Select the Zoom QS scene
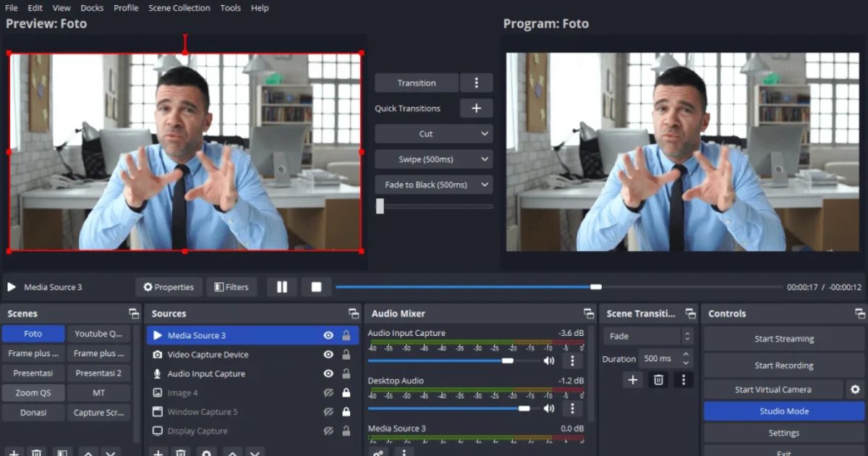 tap(33, 393)
